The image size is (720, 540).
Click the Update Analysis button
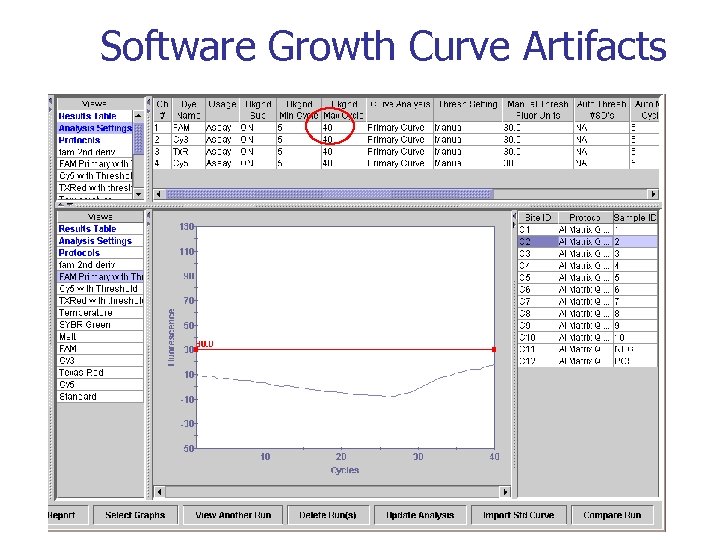click(420, 515)
